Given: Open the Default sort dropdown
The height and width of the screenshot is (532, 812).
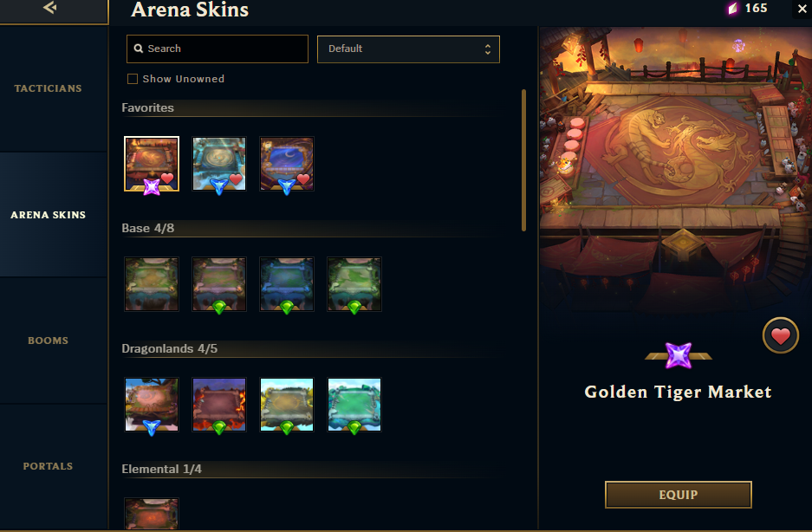Looking at the screenshot, I should point(408,49).
